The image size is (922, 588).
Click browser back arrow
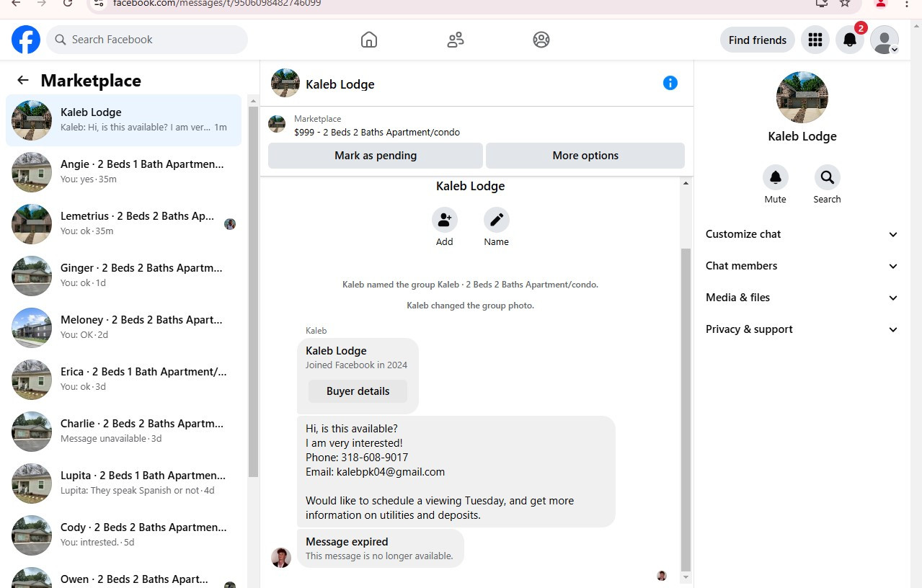point(16,4)
